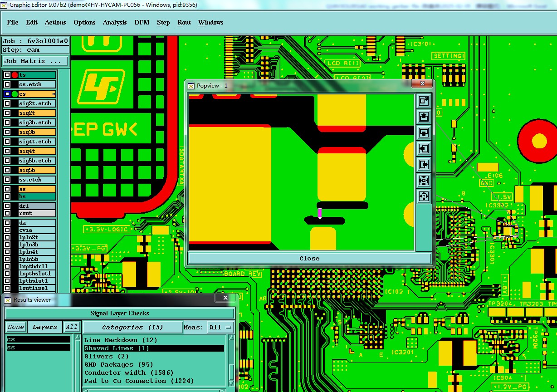Click the Categories (15) button
The height and width of the screenshot is (392, 557).
(x=132, y=327)
